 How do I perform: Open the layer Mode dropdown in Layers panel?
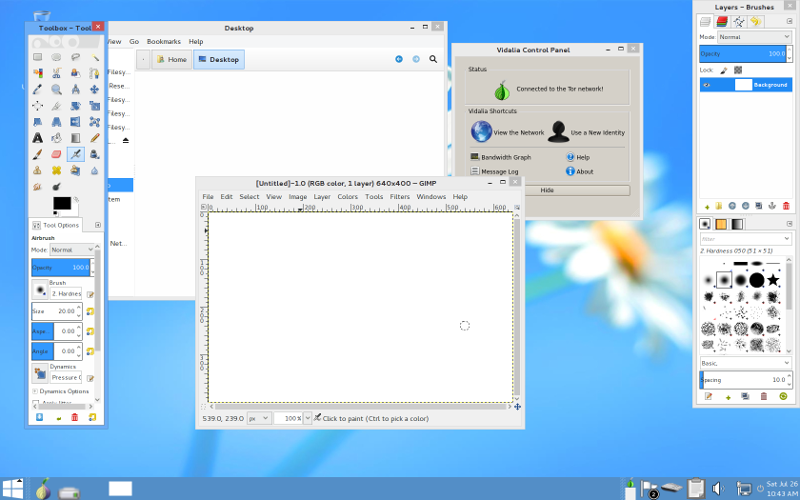pyautogui.click(x=753, y=36)
